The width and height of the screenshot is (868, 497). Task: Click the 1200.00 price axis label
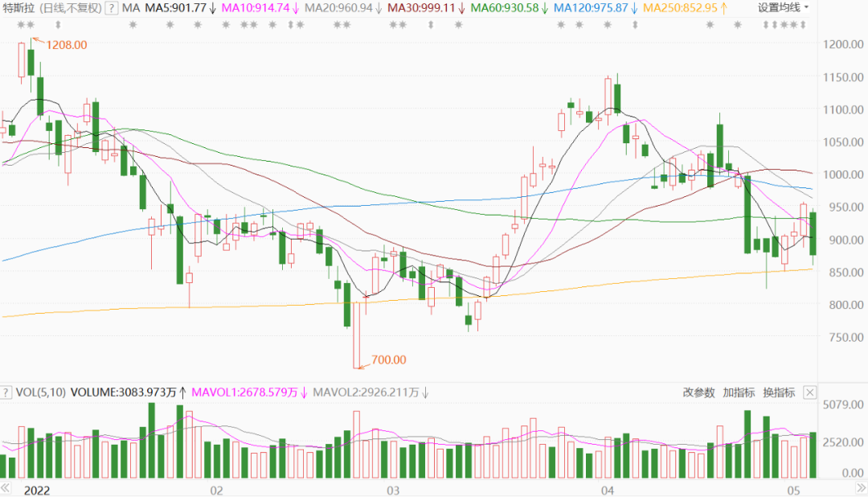[843, 44]
